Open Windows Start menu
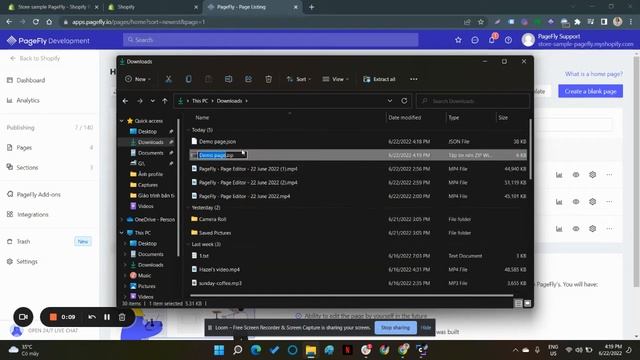The image size is (640, 360). point(219,350)
